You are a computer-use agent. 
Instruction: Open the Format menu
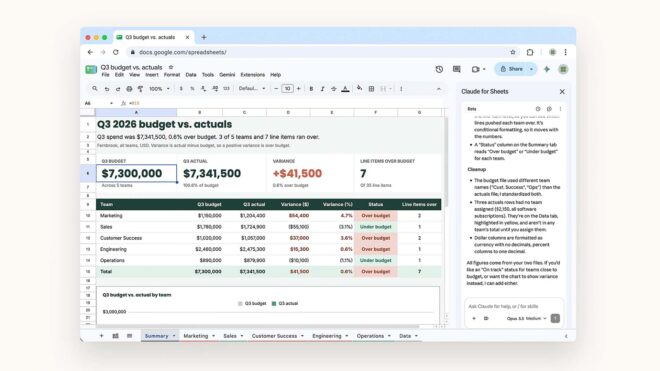[x=172, y=75]
